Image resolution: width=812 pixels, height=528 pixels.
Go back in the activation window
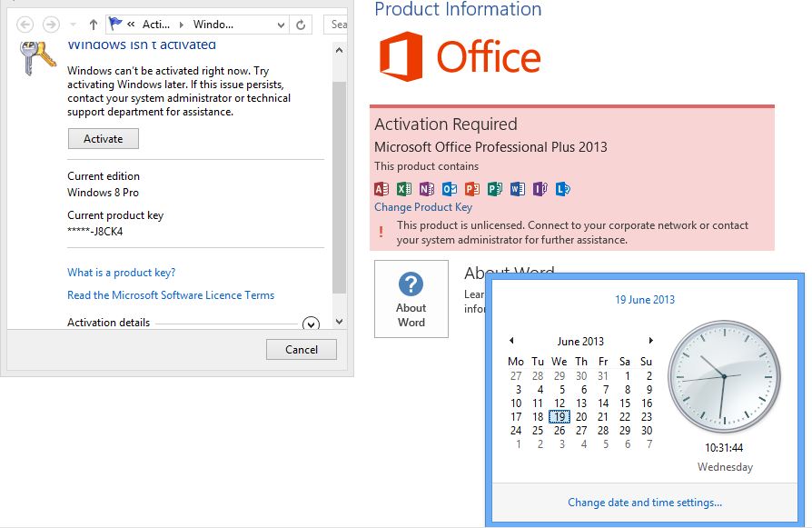click(25, 25)
